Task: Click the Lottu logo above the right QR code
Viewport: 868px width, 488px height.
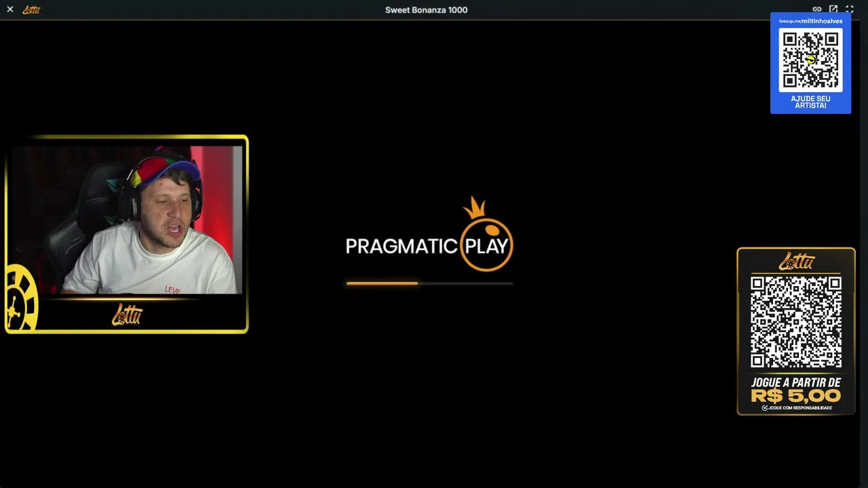Action: tap(796, 261)
